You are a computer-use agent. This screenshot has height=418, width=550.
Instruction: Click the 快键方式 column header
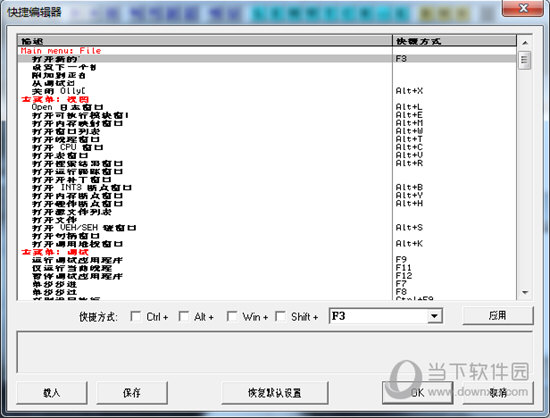pos(455,41)
